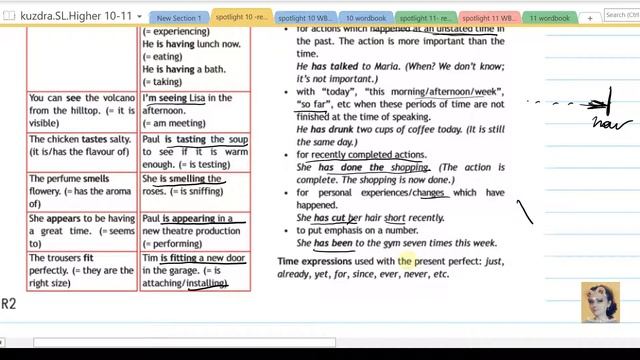Click the bullet 'for recently completed actions.'
The height and width of the screenshot is (360, 640).
361,155
